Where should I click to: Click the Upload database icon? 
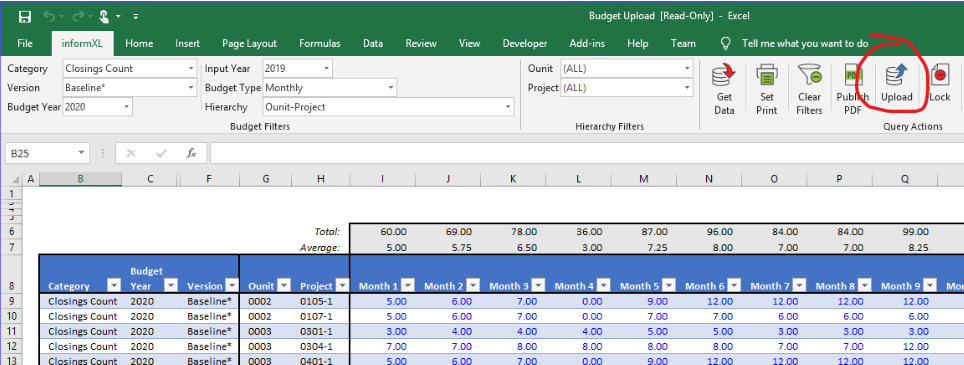tap(896, 76)
